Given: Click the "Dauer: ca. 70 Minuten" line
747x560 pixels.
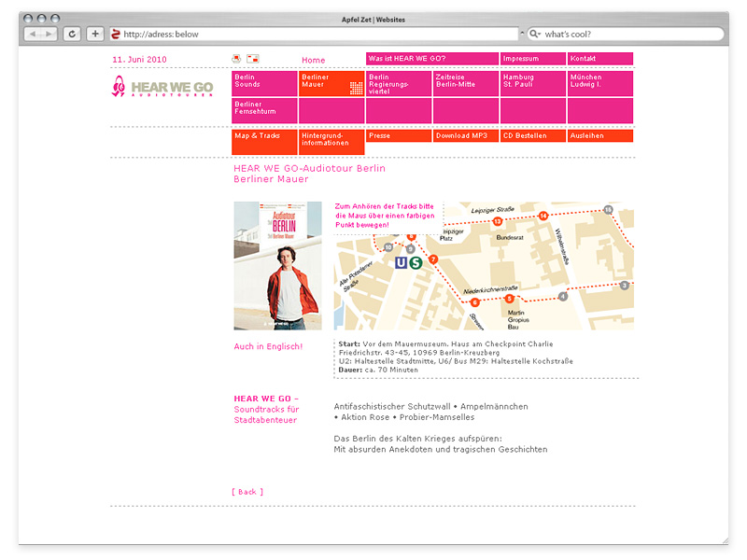Looking at the screenshot, I should tap(378, 370).
